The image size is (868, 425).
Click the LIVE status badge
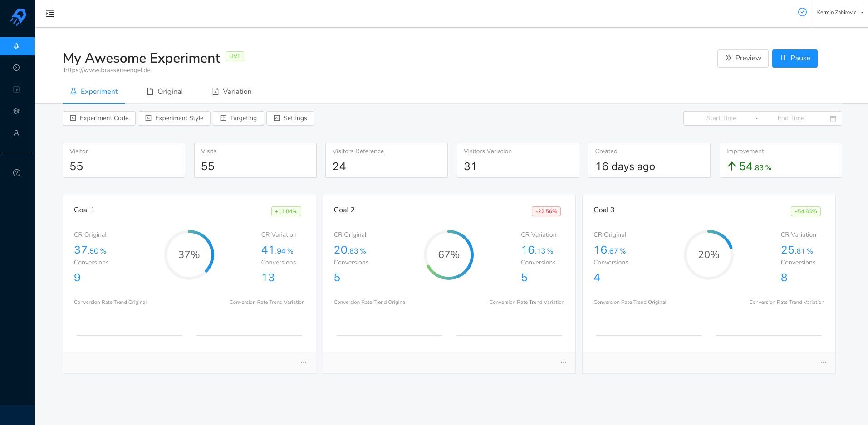234,56
